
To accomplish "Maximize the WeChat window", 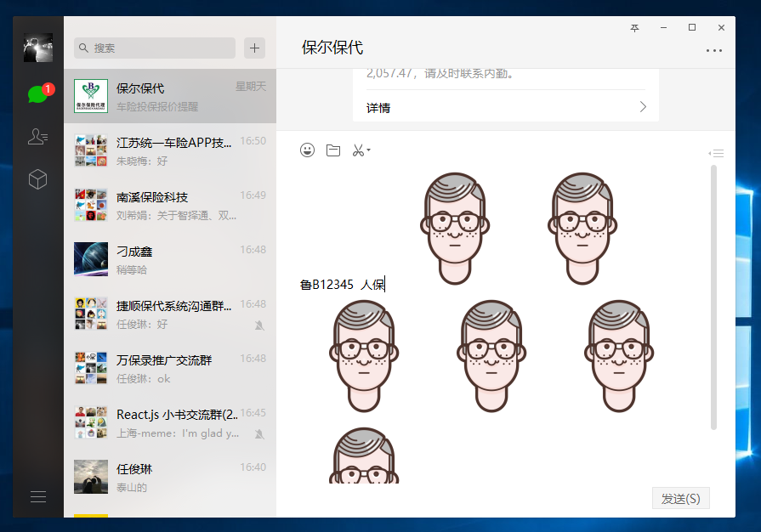I will [x=692, y=28].
